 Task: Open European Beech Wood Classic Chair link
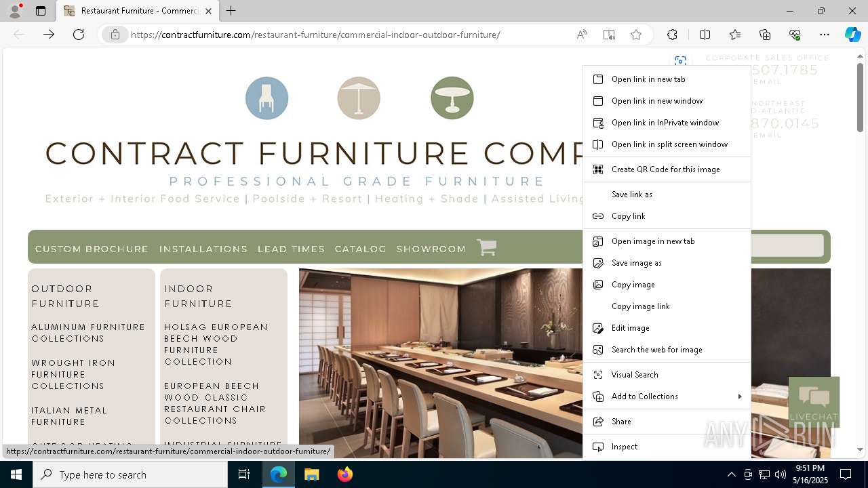pos(214,403)
